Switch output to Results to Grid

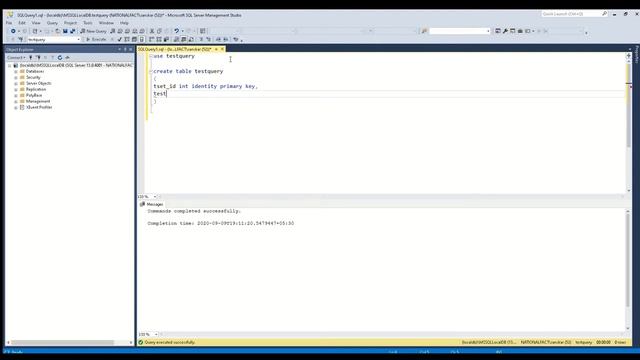click(x=184, y=40)
